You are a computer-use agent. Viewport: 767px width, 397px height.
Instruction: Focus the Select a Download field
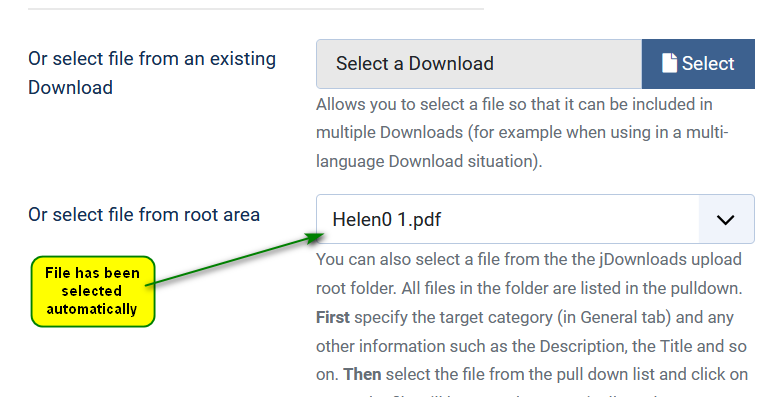coord(479,64)
